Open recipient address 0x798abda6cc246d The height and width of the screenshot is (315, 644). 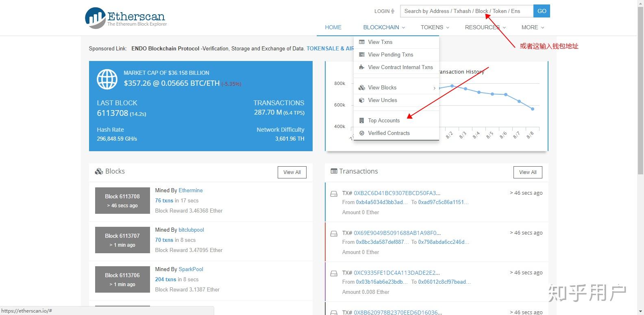[x=444, y=242]
